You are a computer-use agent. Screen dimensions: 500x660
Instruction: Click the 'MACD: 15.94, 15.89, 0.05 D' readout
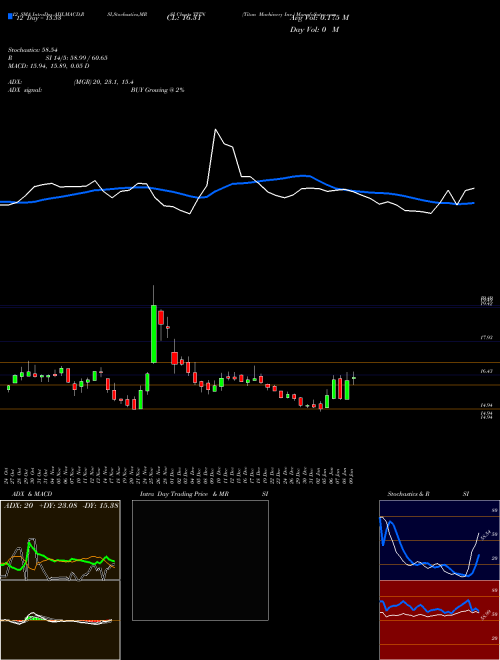pyautogui.click(x=48, y=66)
